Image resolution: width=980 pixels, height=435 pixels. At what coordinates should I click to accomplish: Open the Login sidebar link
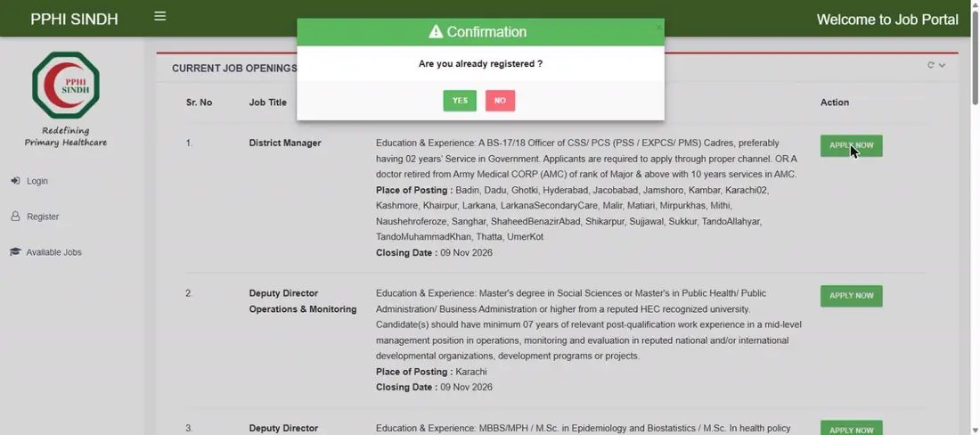(x=37, y=181)
